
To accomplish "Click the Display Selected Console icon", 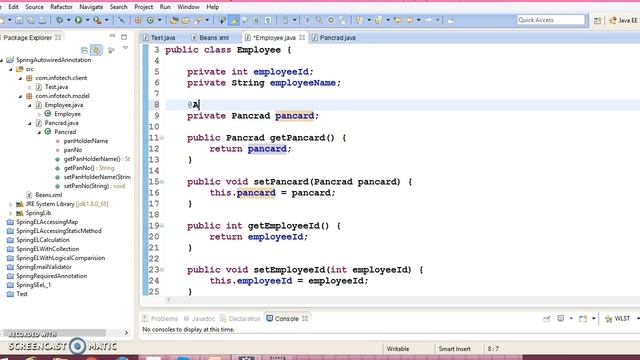I will (561, 318).
